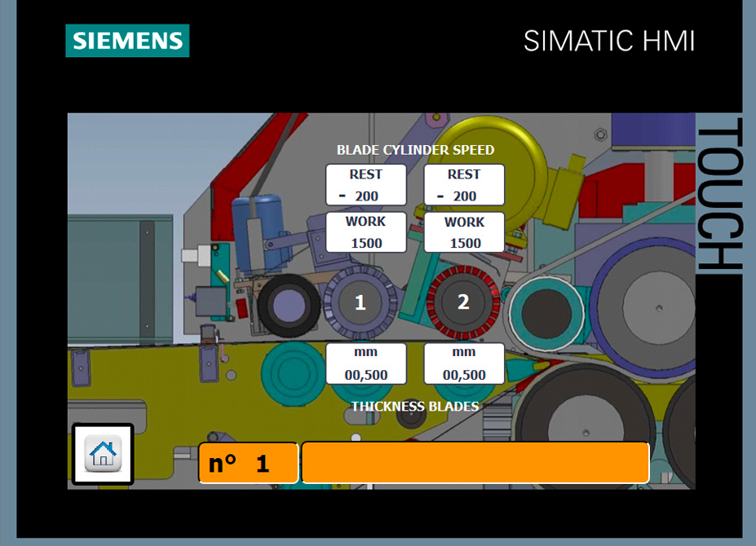Click the SIMATIC HMI title text

608,41
